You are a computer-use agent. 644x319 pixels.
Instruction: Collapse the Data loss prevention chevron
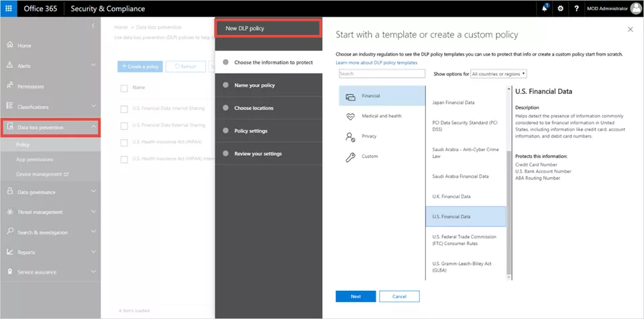(x=93, y=127)
